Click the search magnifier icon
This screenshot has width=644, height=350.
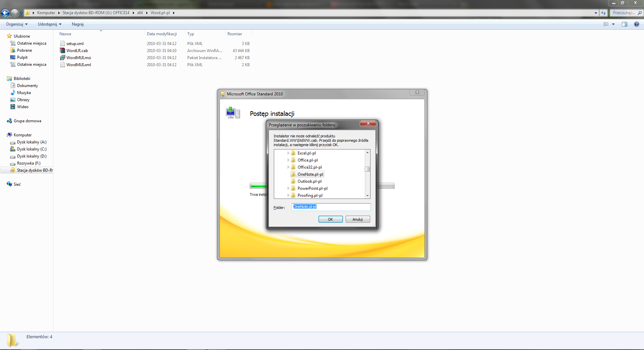click(640, 13)
